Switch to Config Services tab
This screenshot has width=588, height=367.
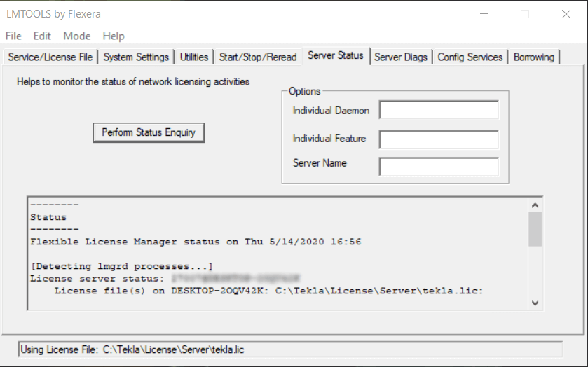tap(470, 57)
